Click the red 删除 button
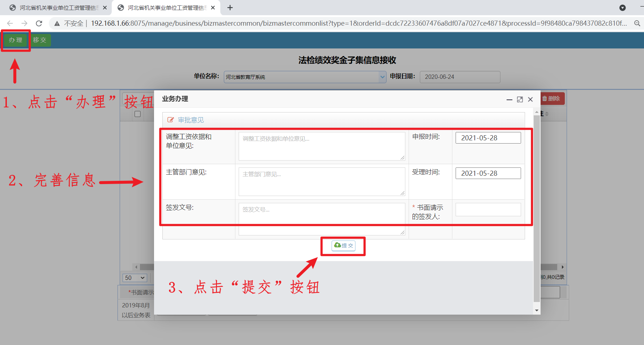Screen dimensions: 644x345 point(552,99)
